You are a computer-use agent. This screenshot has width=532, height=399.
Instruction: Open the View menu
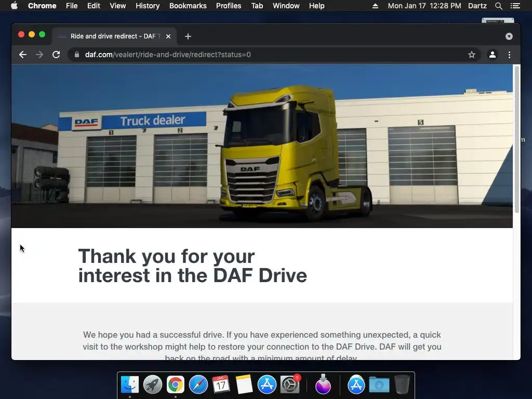coord(118,6)
